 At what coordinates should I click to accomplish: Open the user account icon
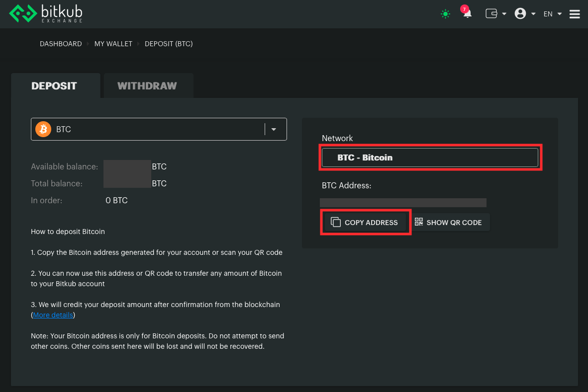(520, 14)
